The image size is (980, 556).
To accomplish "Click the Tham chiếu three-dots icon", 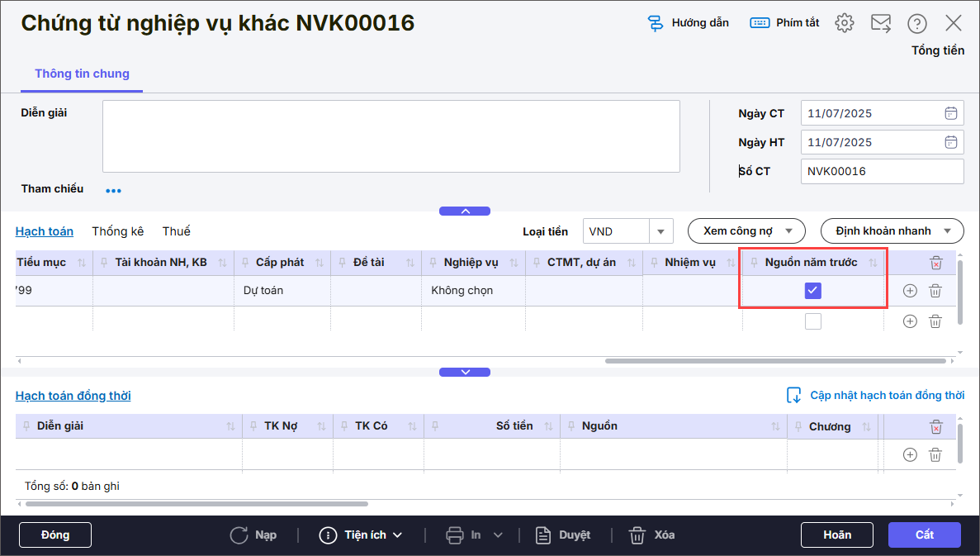I will point(113,190).
